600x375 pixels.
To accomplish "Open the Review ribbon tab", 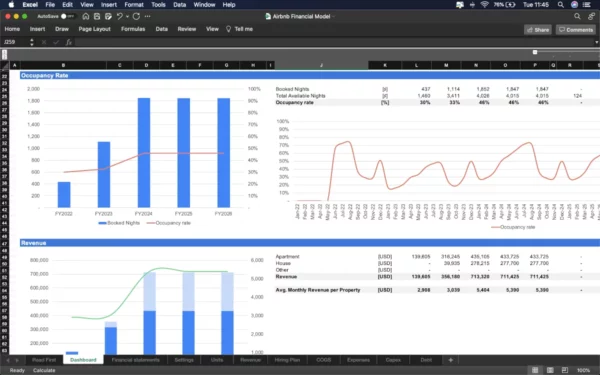I will 187,29.
